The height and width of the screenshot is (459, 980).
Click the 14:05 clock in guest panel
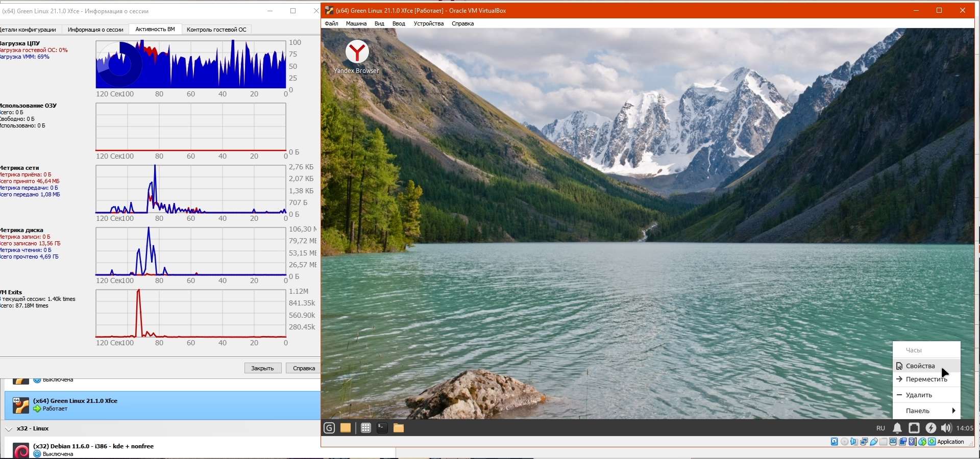965,428
